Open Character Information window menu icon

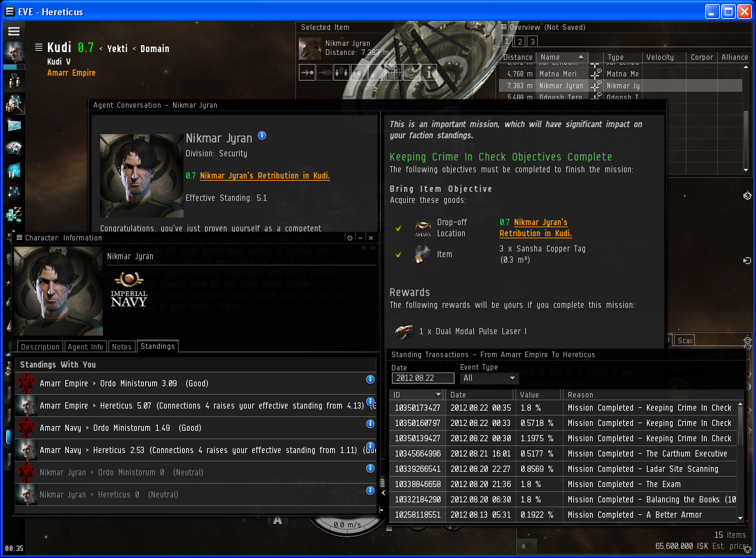19,238
